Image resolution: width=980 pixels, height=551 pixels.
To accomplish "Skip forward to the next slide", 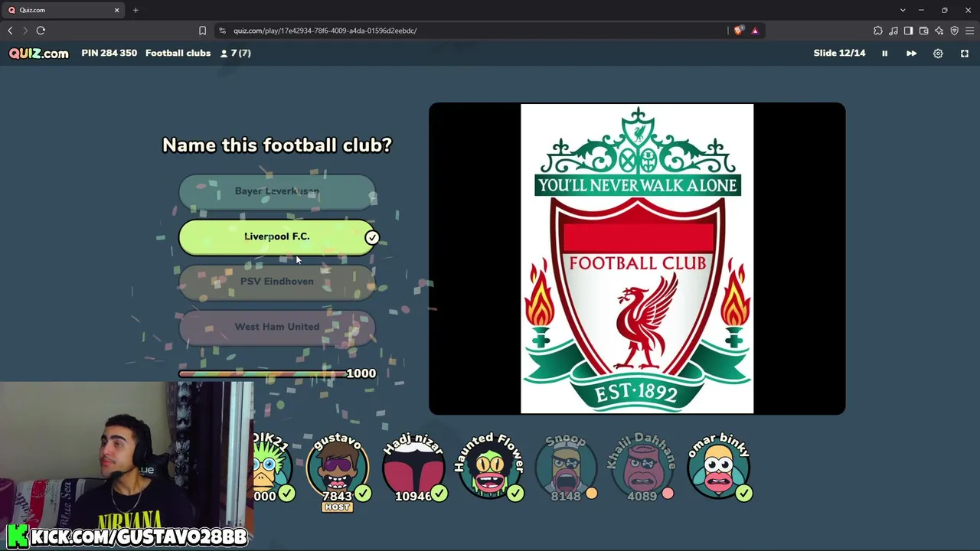I will tap(911, 54).
